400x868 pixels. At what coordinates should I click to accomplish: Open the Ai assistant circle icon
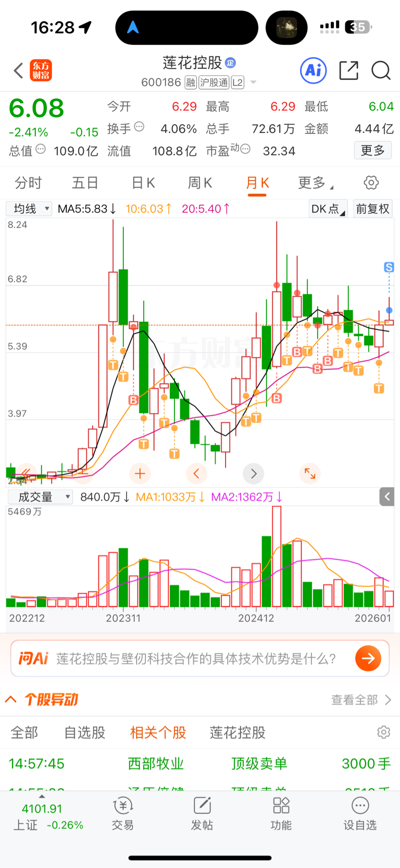tap(314, 70)
